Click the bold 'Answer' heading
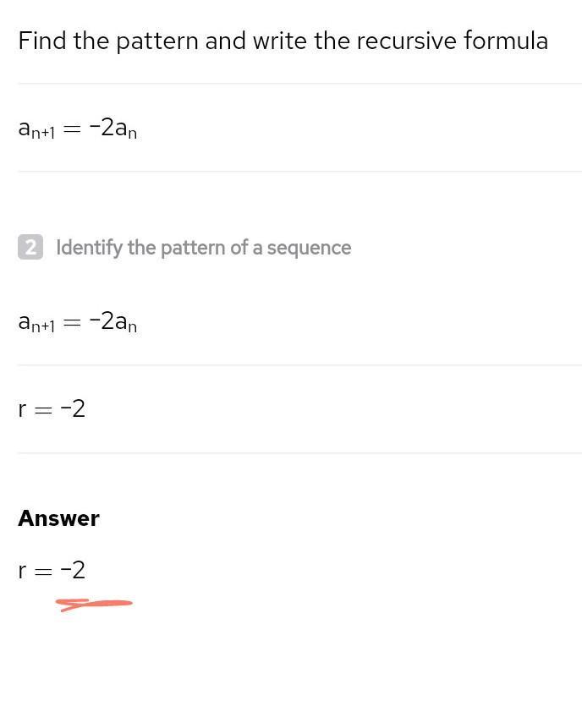Viewport: 582px width, 728px height. [x=58, y=518]
